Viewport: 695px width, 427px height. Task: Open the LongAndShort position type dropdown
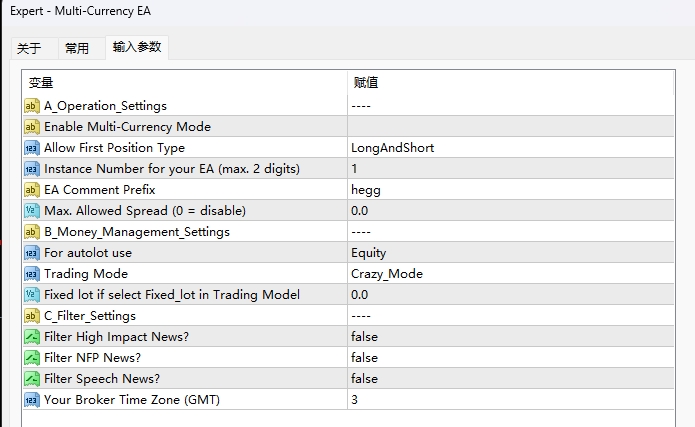click(x=392, y=148)
